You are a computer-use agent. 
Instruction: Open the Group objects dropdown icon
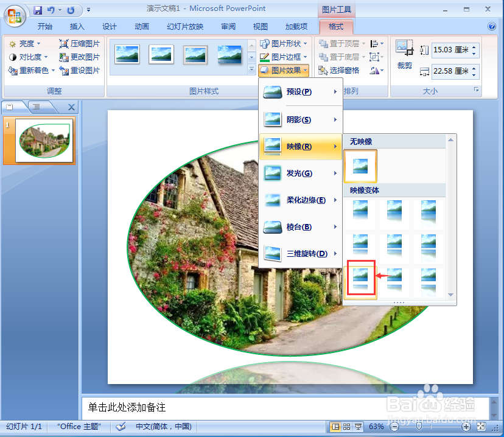pyautogui.click(x=377, y=57)
